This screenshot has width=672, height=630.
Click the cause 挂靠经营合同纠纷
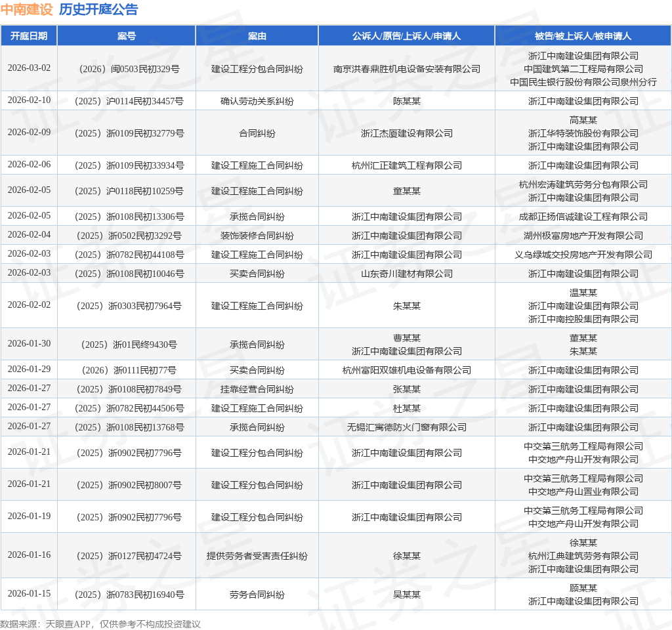pos(257,389)
